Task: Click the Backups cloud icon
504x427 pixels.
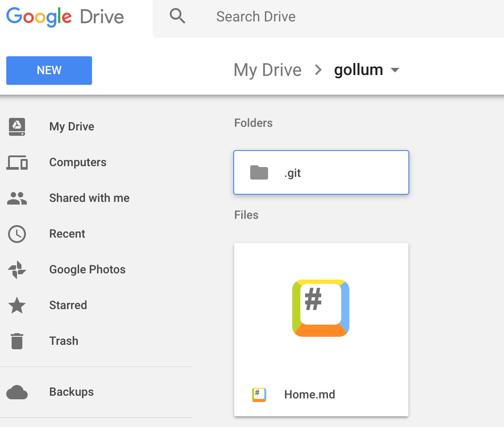Action: tap(17, 392)
